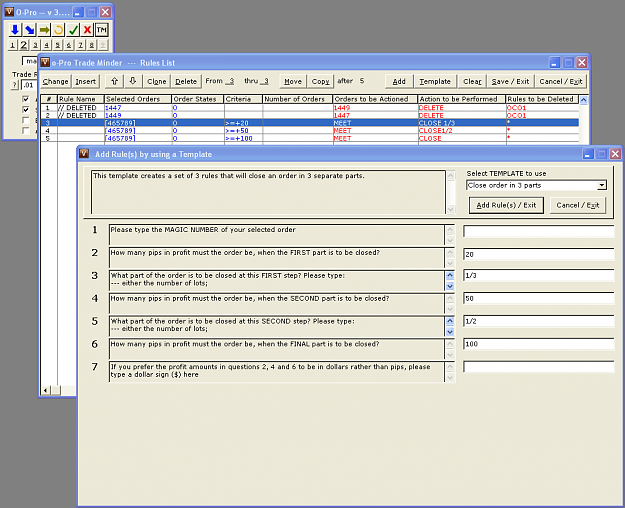Viewport: 625px width, 508px height.
Task: Select preset number 2 in O-Pro
Action: pyautogui.click(x=24, y=45)
